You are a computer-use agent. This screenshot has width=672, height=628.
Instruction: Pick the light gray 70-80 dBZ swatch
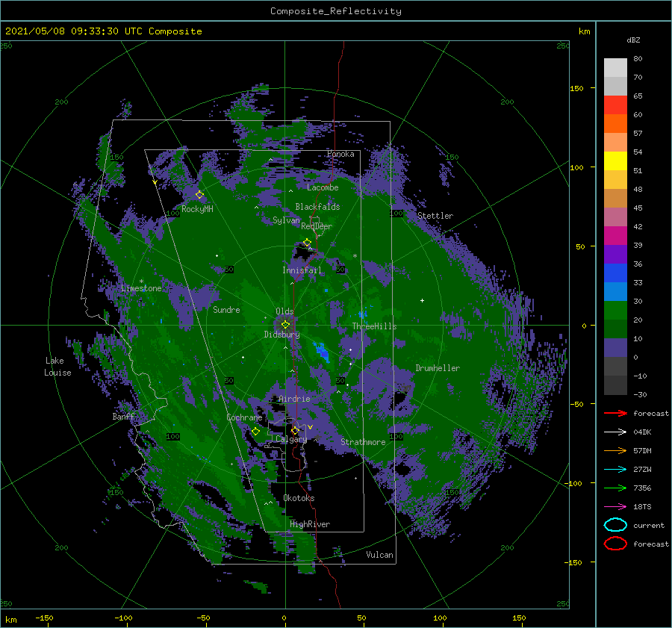tap(615, 68)
